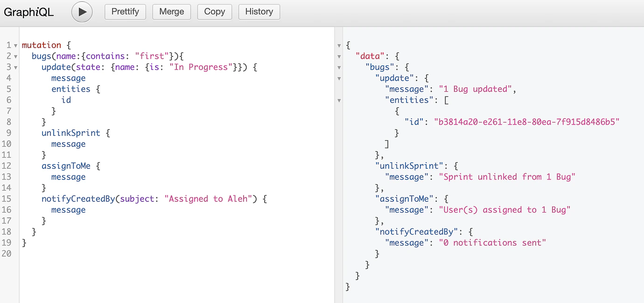Click the "1 Bug updated" result value
This screenshot has width=644, height=303.
pyautogui.click(x=476, y=89)
